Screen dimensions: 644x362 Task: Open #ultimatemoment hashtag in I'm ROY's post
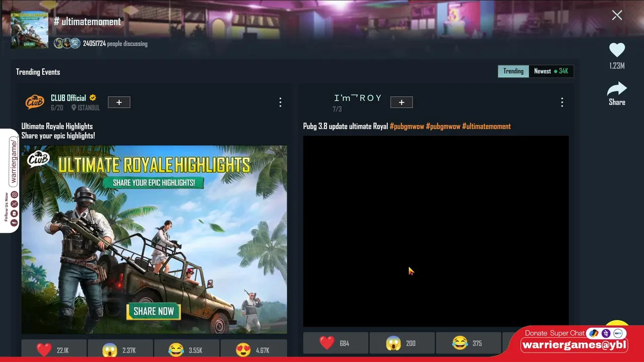[x=487, y=126]
